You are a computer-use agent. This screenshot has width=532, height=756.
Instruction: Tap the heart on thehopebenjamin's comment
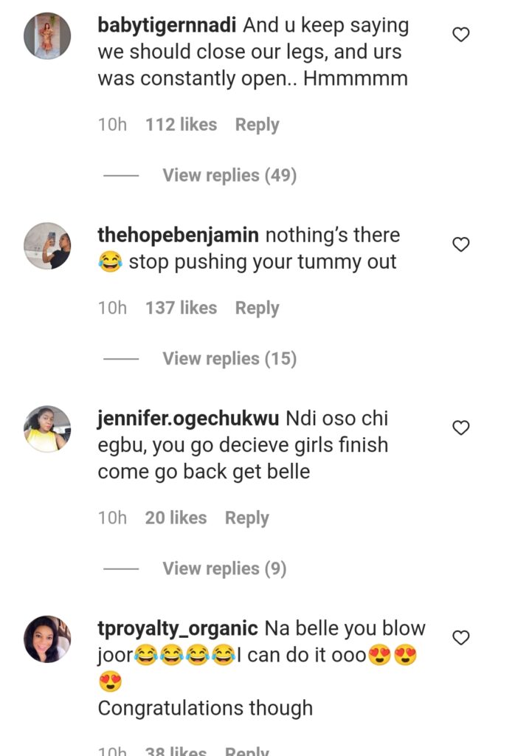tap(461, 244)
